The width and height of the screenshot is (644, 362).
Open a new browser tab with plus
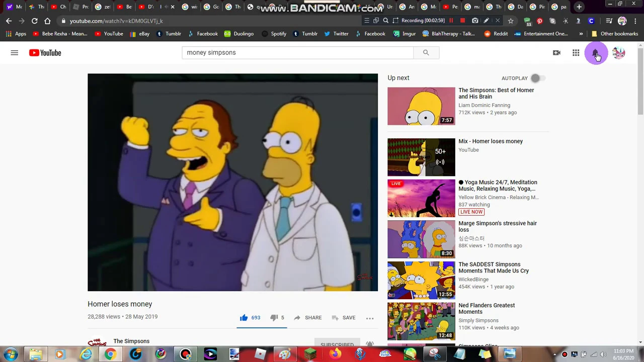click(579, 7)
